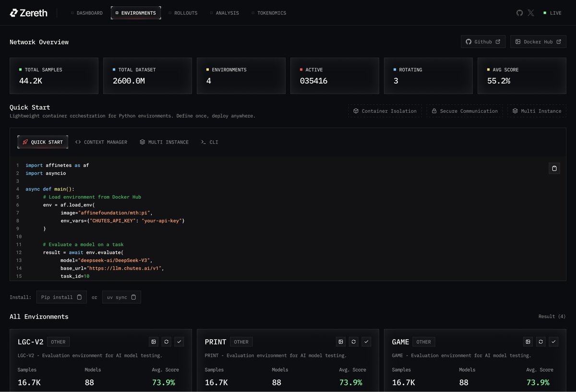
Task: Click the external link icon on Docker Hub button
Action: 559,42
